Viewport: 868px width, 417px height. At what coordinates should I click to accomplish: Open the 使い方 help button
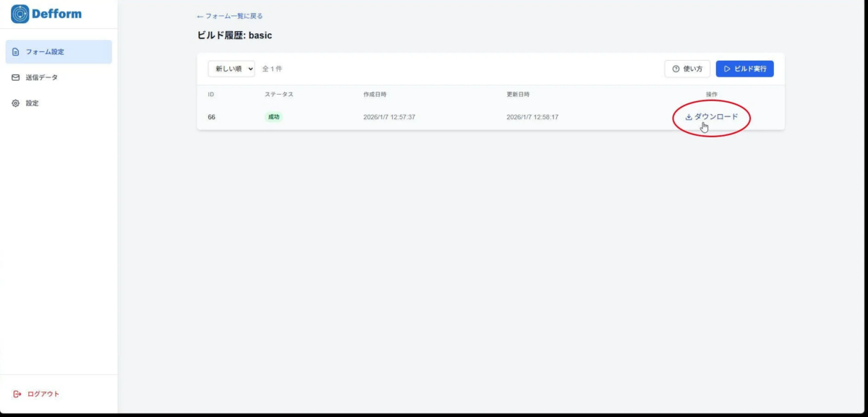click(687, 68)
